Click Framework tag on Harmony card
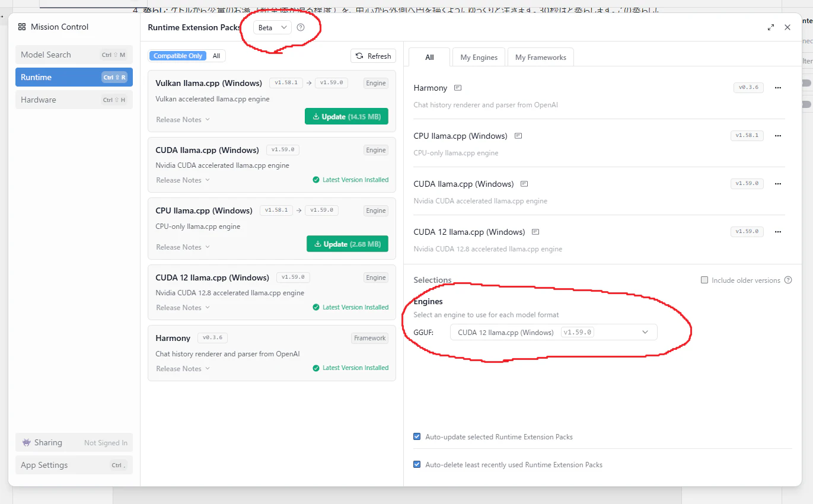813x504 pixels. [x=370, y=338]
